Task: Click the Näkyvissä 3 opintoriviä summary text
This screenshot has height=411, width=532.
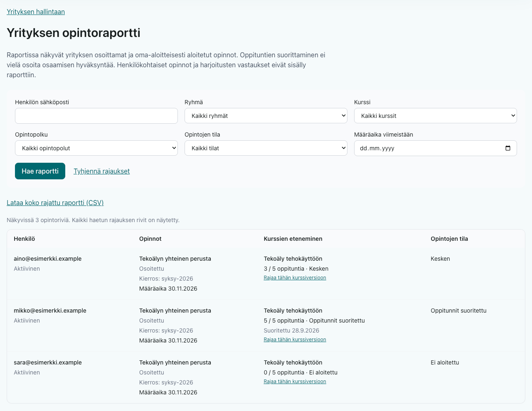Action: (93, 220)
